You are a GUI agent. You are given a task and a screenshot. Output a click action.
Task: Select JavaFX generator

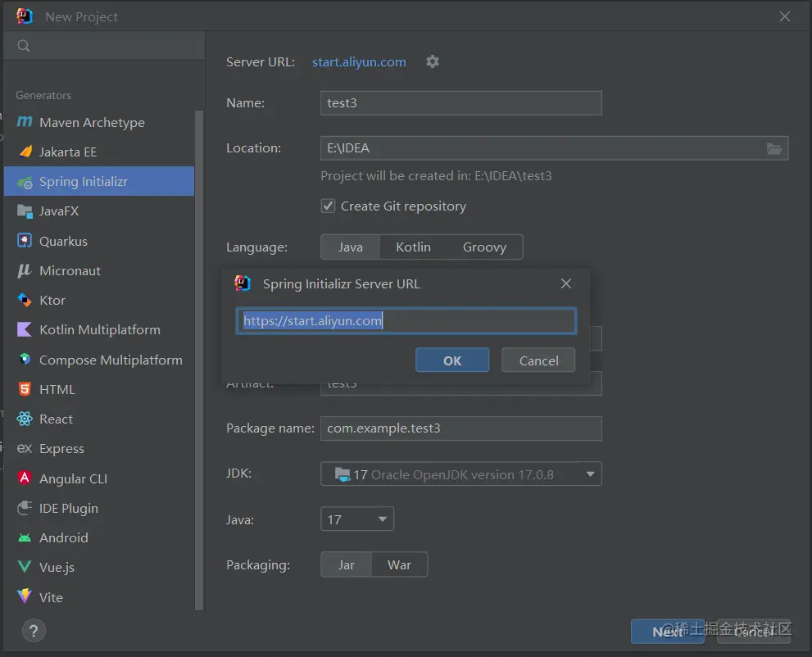pyautogui.click(x=99, y=211)
